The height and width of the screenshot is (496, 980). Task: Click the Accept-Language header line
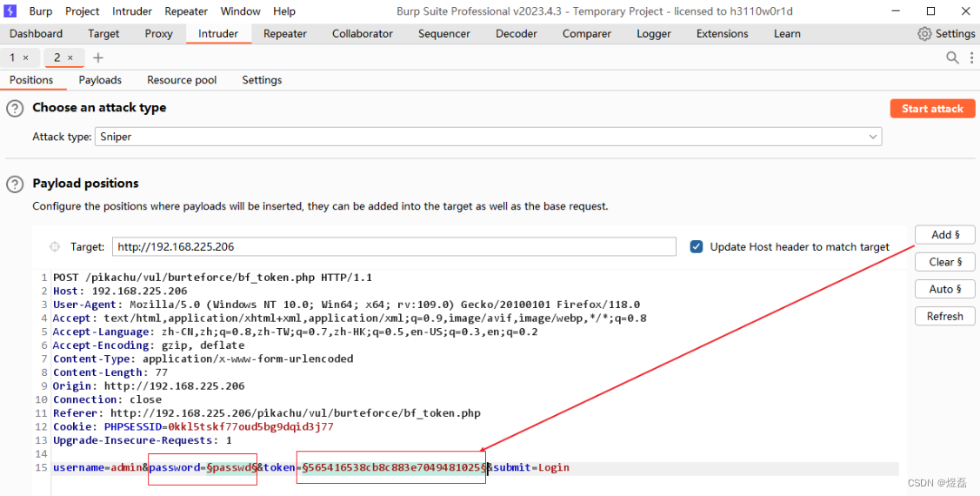coord(295,332)
